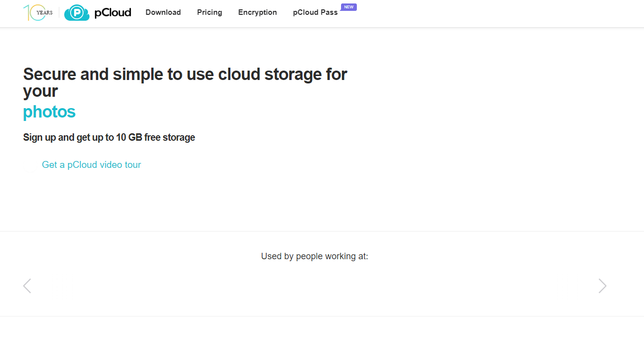Viewport: 644px width, 355px height.
Task: Click 'Sign up and get up to 10 GB' text
Action: pyautogui.click(x=109, y=137)
